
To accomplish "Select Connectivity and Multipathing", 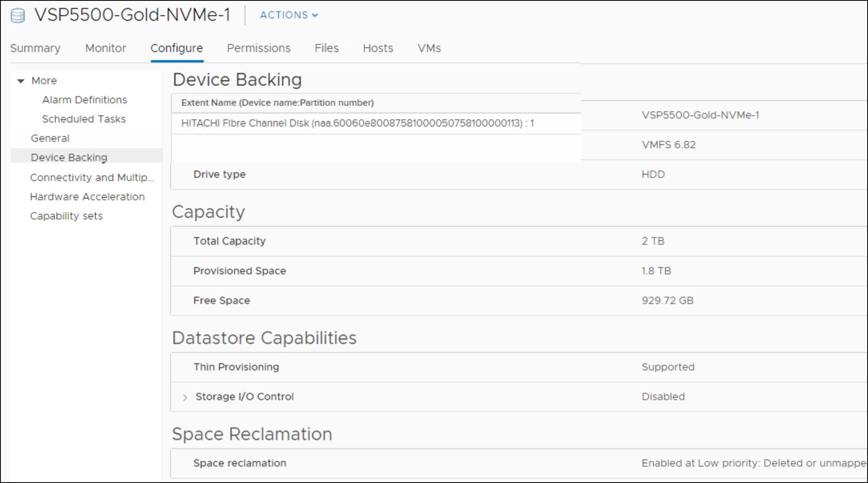I will click(x=92, y=177).
